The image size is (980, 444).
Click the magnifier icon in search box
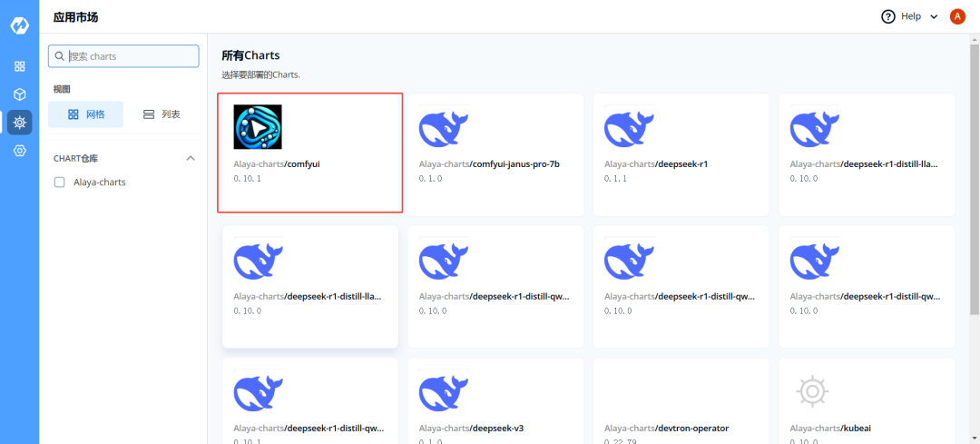coord(59,56)
